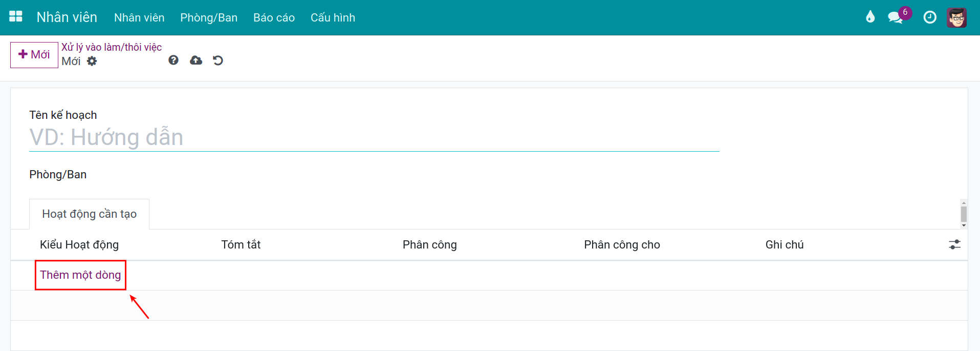Toggle optional columns settings icon

click(954, 245)
